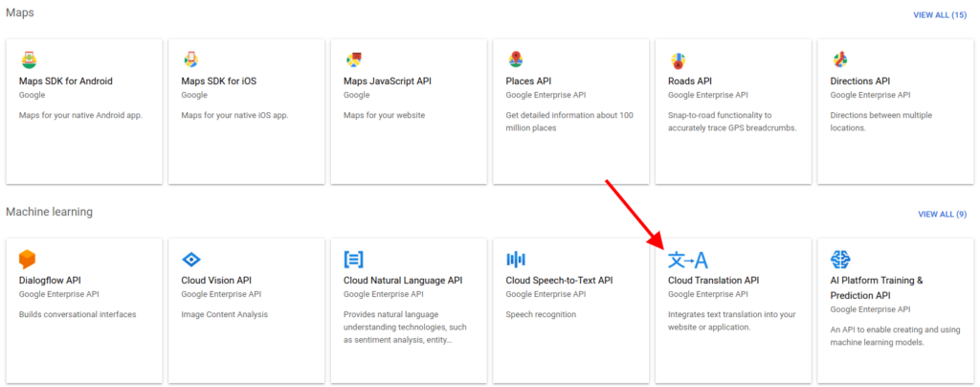Click 'Google Enterprise API' under Dialogflow API
Screen dimensions: 980x387
coord(58,294)
